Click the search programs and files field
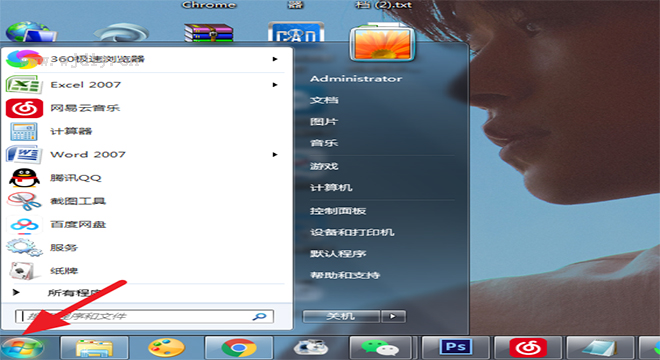The width and height of the screenshot is (660, 360). point(144,316)
